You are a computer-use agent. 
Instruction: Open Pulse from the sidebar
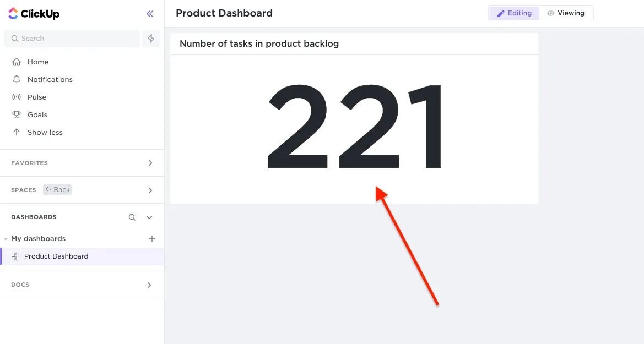[37, 97]
